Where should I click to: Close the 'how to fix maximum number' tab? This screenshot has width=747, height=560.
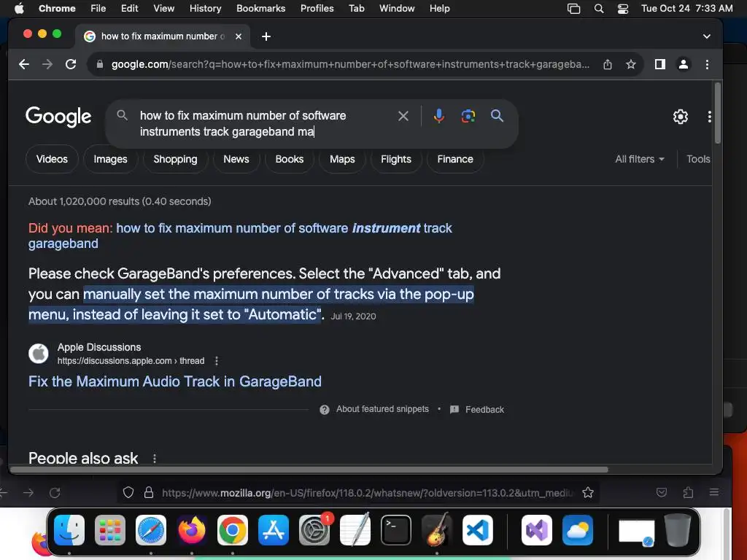[239, 36]
